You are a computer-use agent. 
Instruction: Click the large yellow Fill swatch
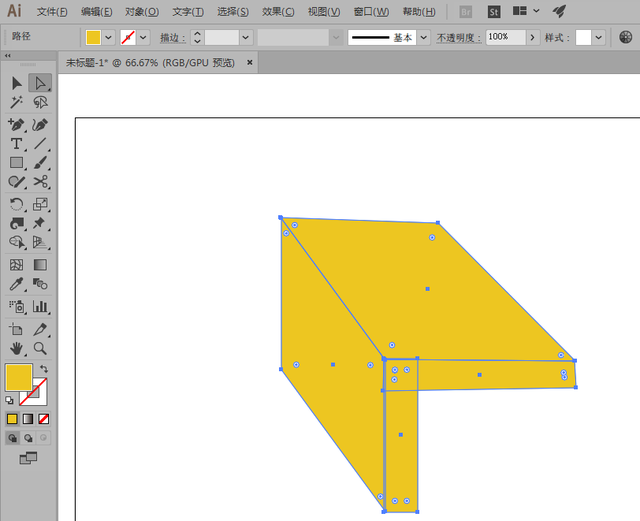coord(18,377)
